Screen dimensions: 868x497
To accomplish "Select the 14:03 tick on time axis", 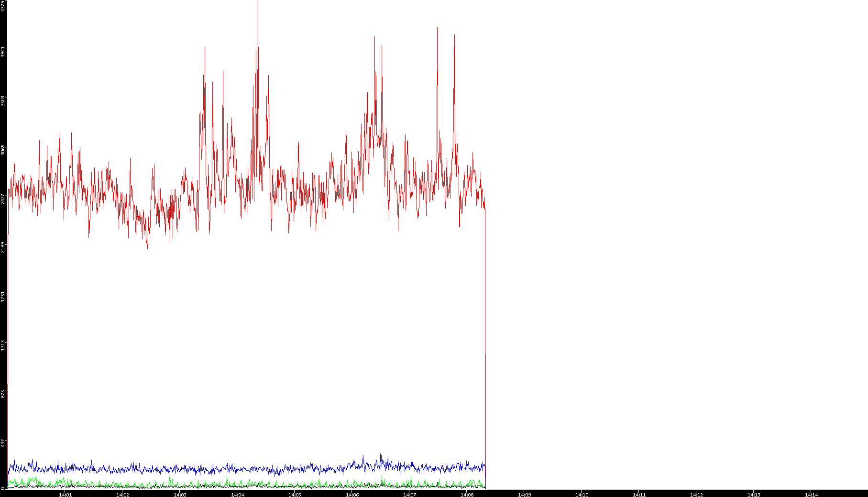I will point(180,495).
